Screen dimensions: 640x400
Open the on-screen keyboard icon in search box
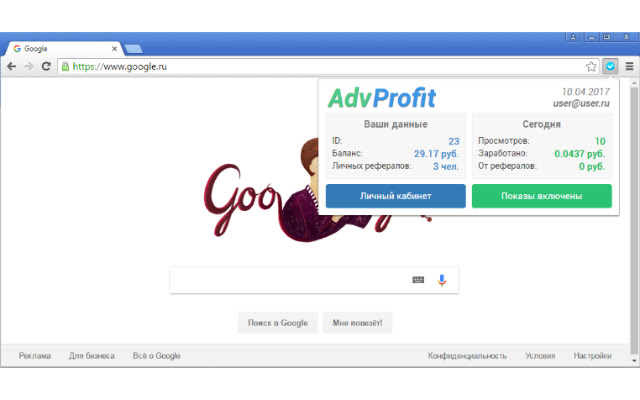pyautogui.click(x=418, y=280)
